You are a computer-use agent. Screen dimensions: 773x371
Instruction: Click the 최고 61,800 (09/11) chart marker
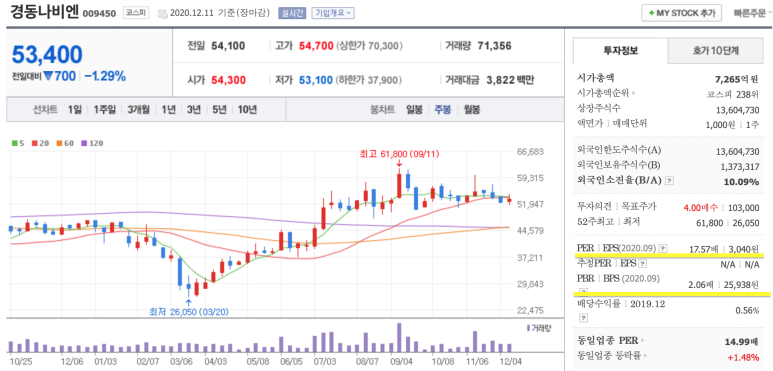click(399, 154)
